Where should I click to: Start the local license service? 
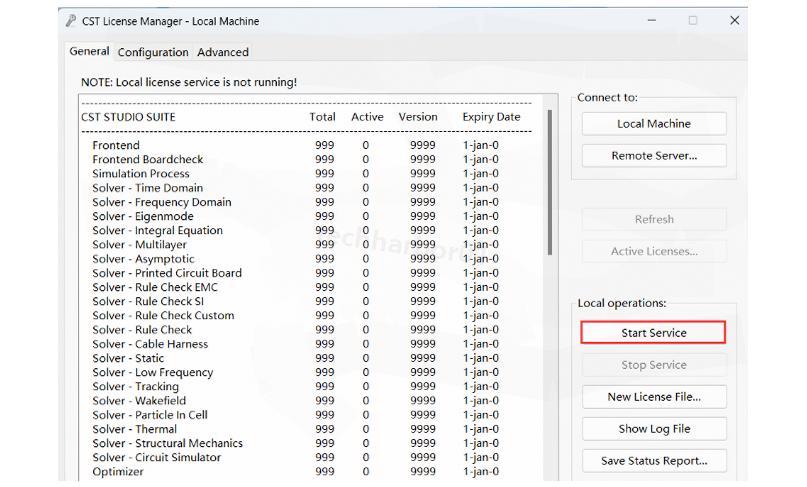[x=653, y=333]
